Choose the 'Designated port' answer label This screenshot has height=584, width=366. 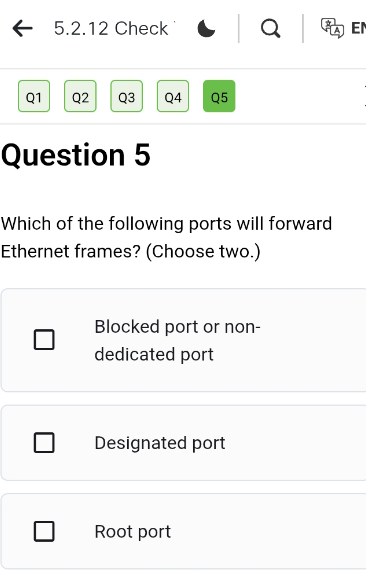click(160, 443)
